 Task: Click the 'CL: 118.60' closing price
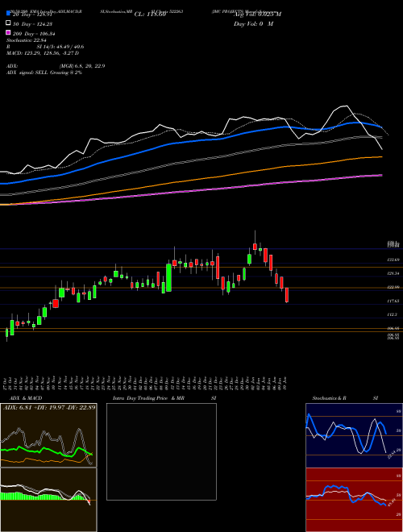click(150, 15)
